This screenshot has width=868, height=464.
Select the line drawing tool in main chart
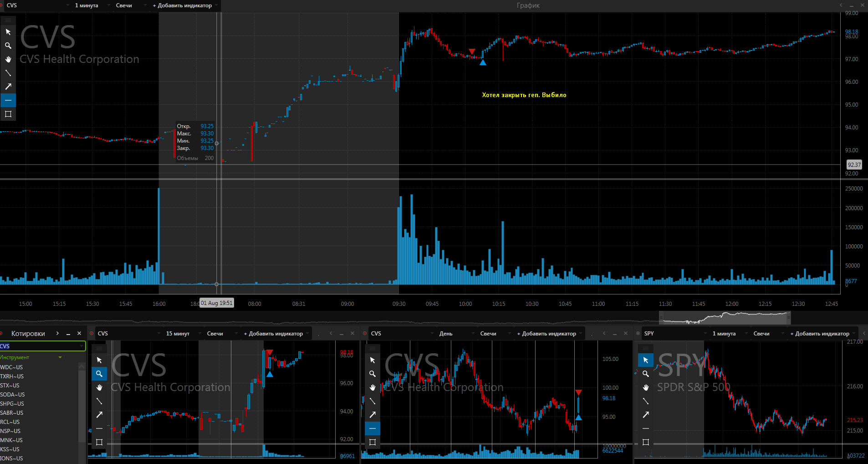click(8, 73)
